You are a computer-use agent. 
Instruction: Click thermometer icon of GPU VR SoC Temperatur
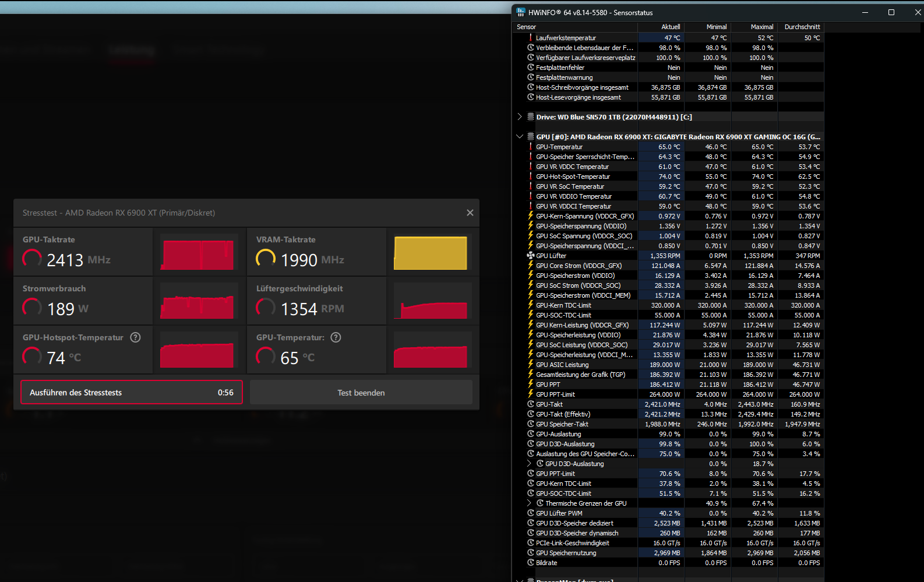531,186
